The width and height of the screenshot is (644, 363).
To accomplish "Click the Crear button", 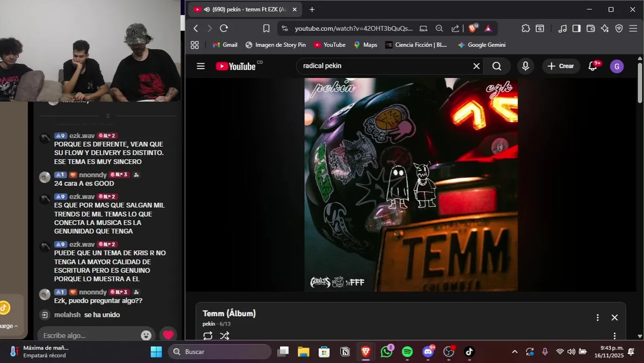I will (x=561, y=66).
